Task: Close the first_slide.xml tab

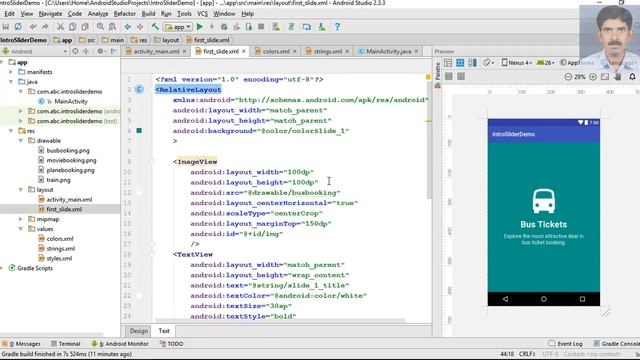Action: tap(244, 51)
